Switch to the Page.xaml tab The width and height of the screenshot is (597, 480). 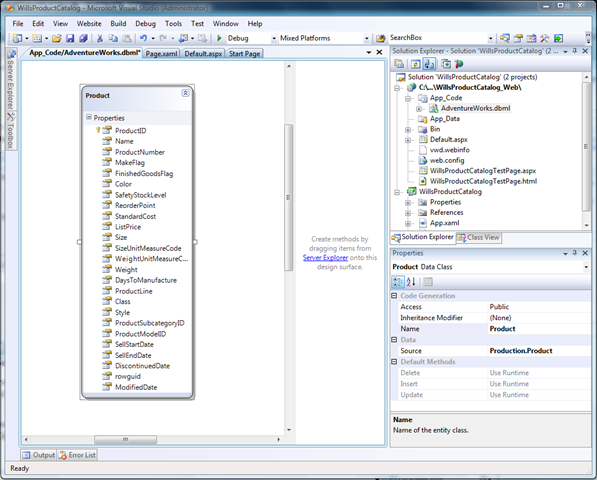pos(161,54)
